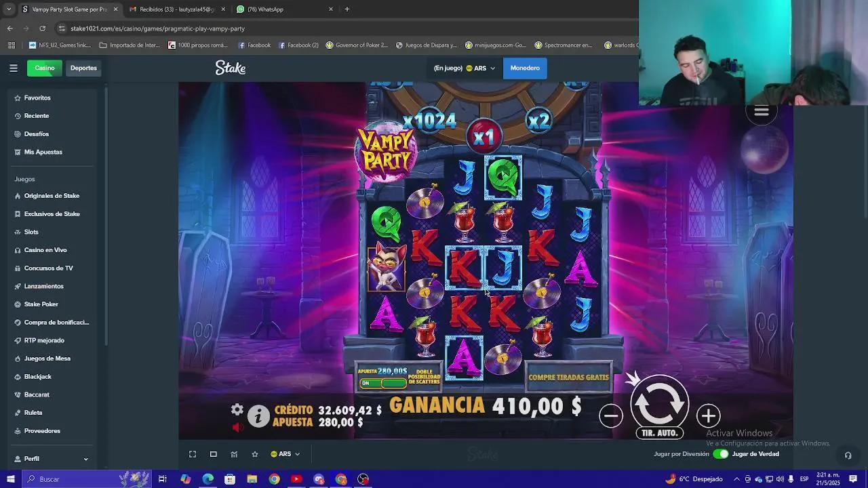
Task: Open Ruleta category
Action: 33,413
